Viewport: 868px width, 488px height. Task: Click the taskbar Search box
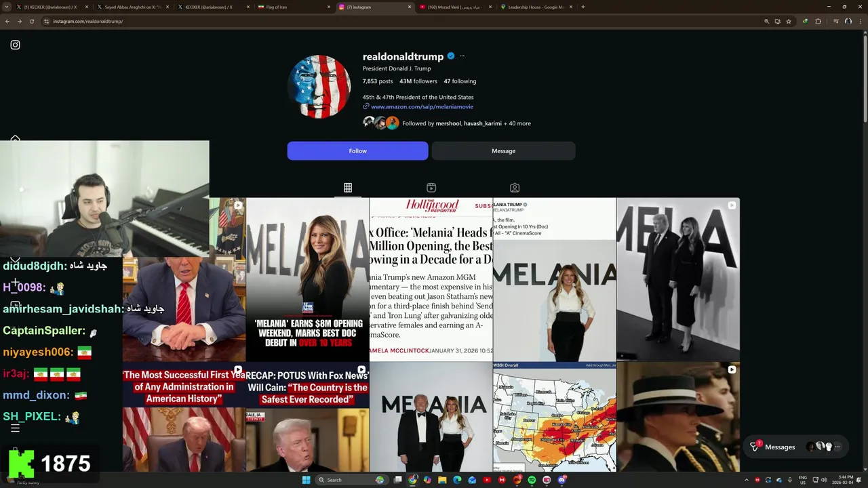[x=351, y=480]
